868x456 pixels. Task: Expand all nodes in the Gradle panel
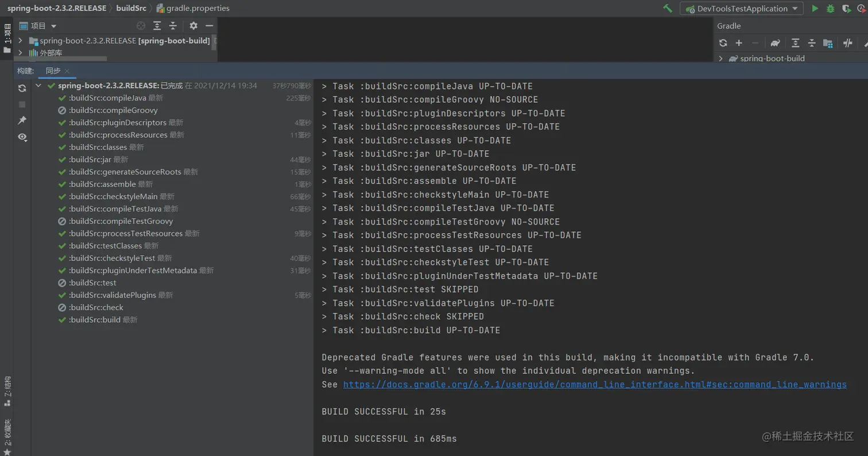click(795, 43)
